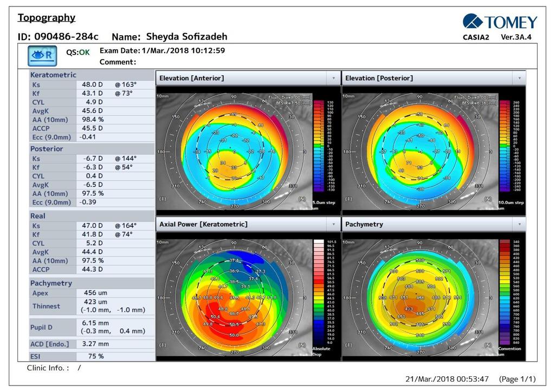
Task: Click the Keratometric Ks value '48.0 D'
Action: [92, 84]
